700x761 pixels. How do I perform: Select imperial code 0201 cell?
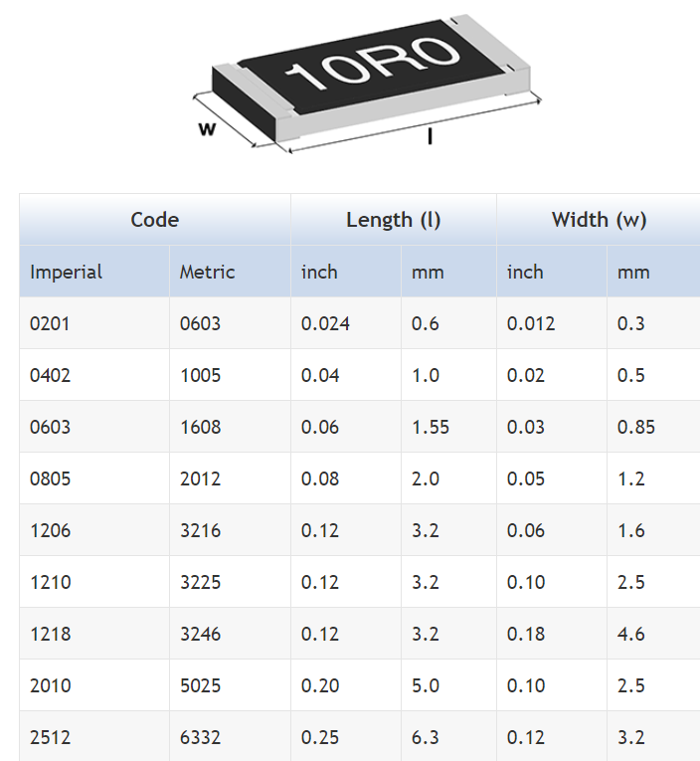click(94, 323)
